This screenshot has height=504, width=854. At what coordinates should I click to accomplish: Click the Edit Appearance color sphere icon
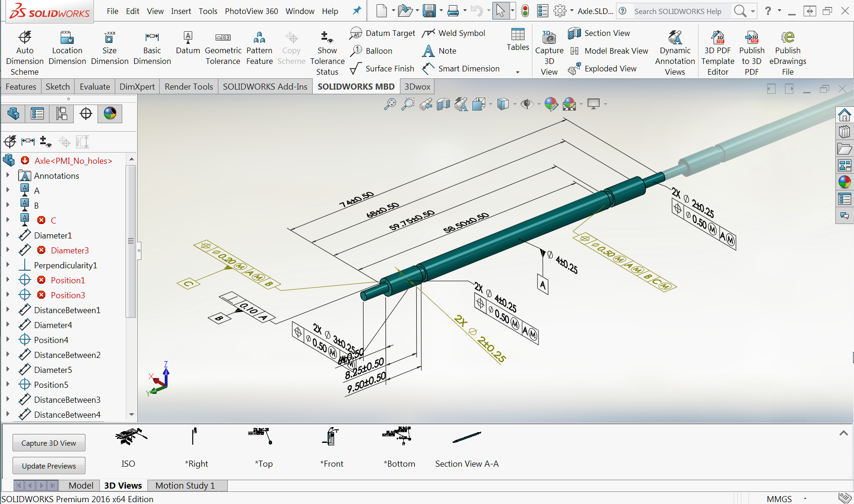pyautogui.click(x=551, y=104)
